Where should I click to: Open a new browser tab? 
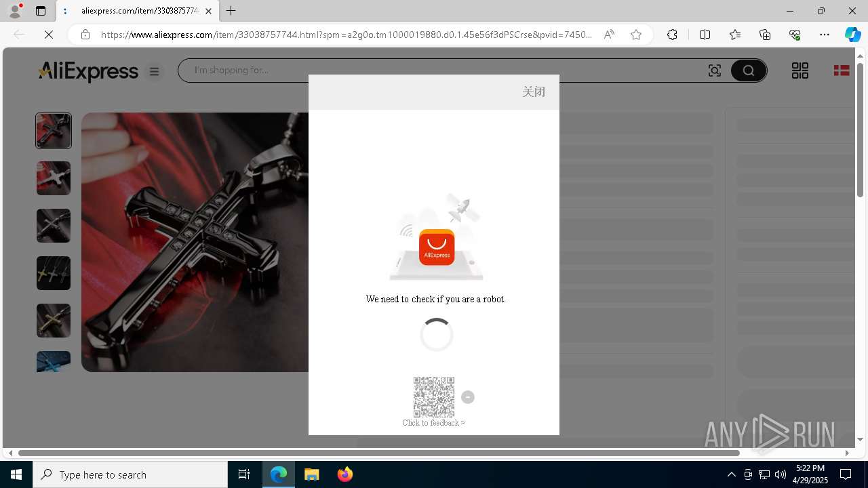pyautogui.click(x=231, y=11)
